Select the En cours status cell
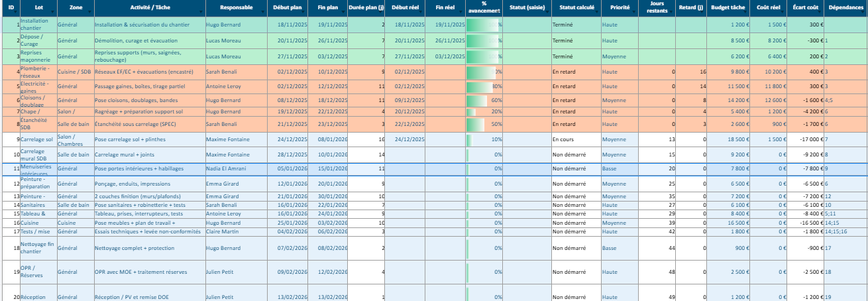Viewport: 868px width, 301px height. point(575,140)
